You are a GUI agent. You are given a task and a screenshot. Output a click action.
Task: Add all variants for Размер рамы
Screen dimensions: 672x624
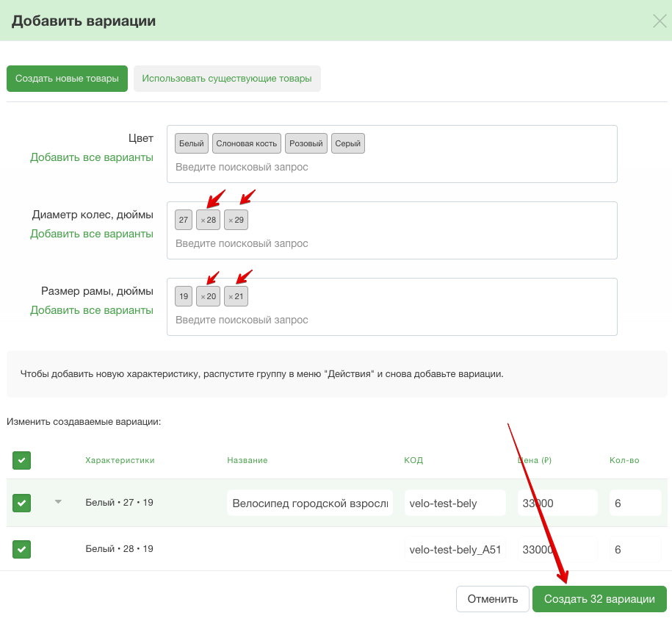tap(91, 310)
